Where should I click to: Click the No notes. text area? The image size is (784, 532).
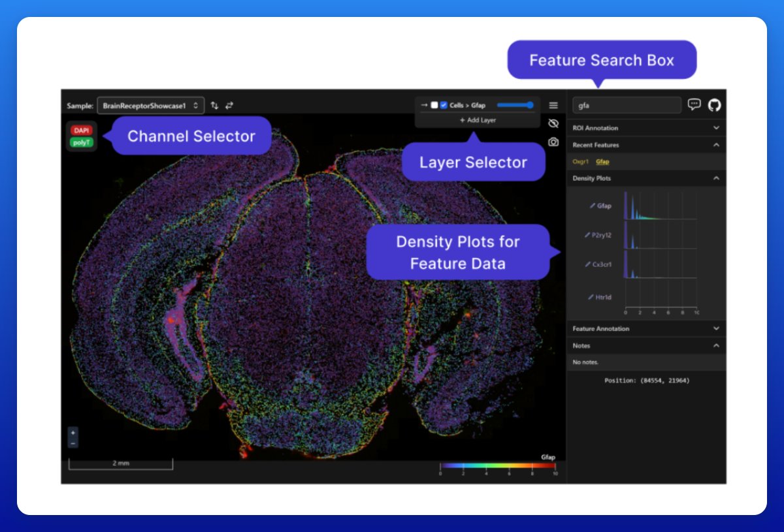point(585,362)
